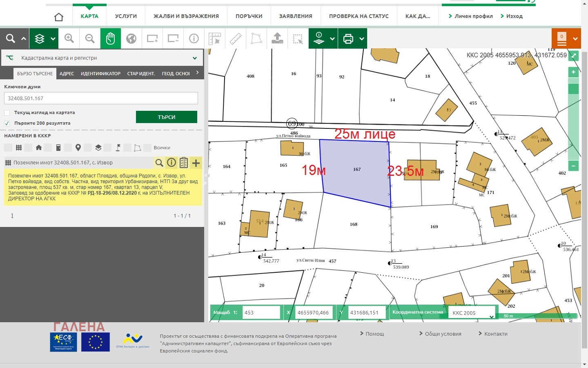The image size is (588, 368).
Task: Click the zoom in magnifier tool
Action: click(x=69, y=39)
